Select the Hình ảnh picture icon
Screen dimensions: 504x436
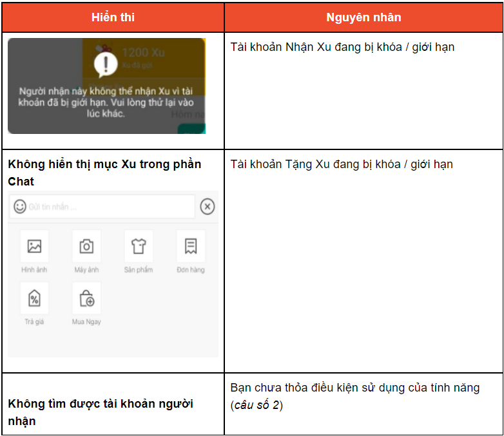34,246
